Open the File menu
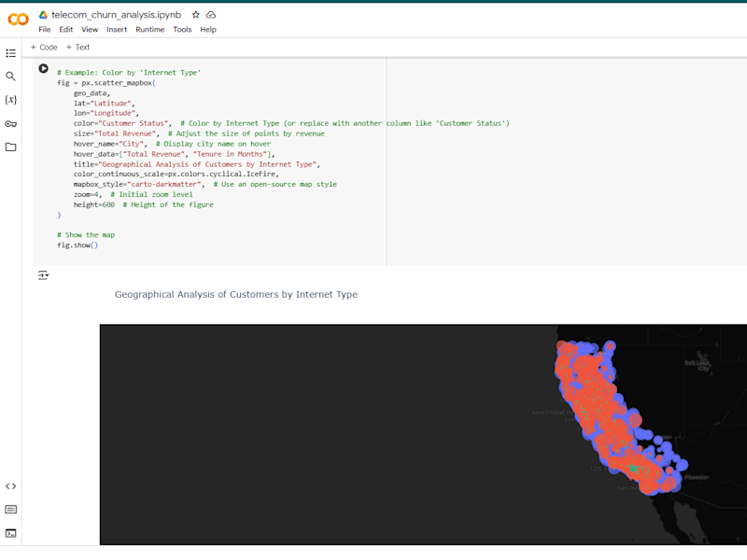Screen dimensions: 747x560 coord(44,30)
